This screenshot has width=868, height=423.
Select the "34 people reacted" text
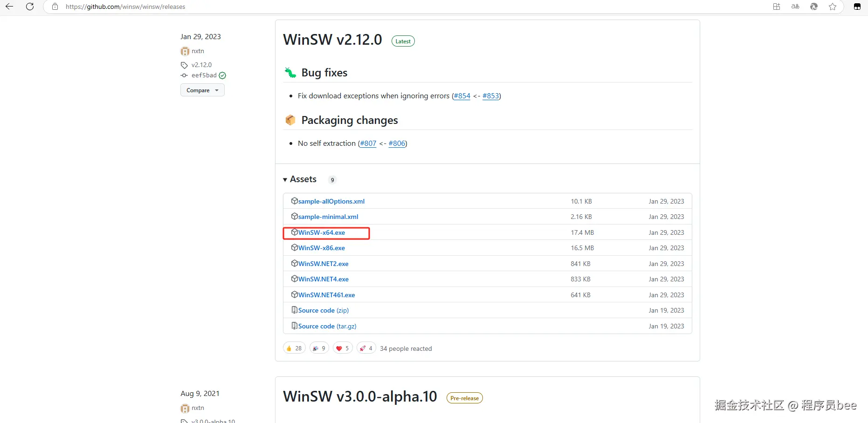[406, 348]
